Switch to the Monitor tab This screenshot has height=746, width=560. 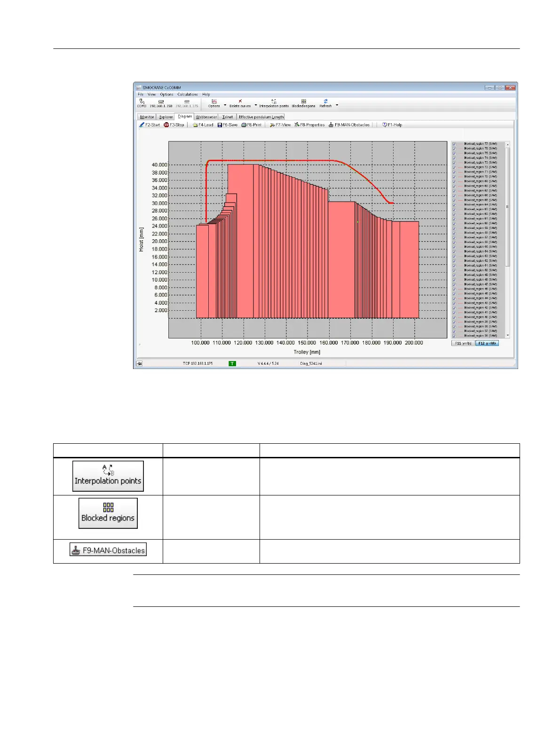(x=147, y=117)
